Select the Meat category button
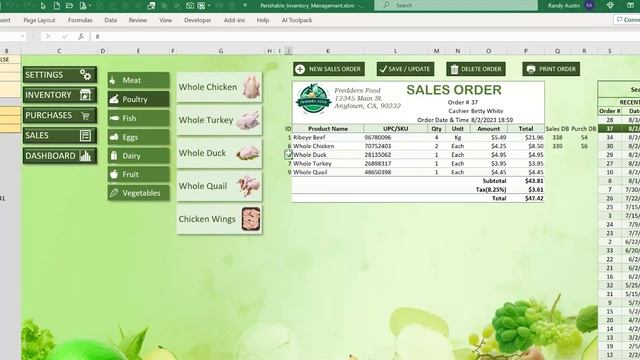The height and width of the screenshot is (360, 640). 138,80
